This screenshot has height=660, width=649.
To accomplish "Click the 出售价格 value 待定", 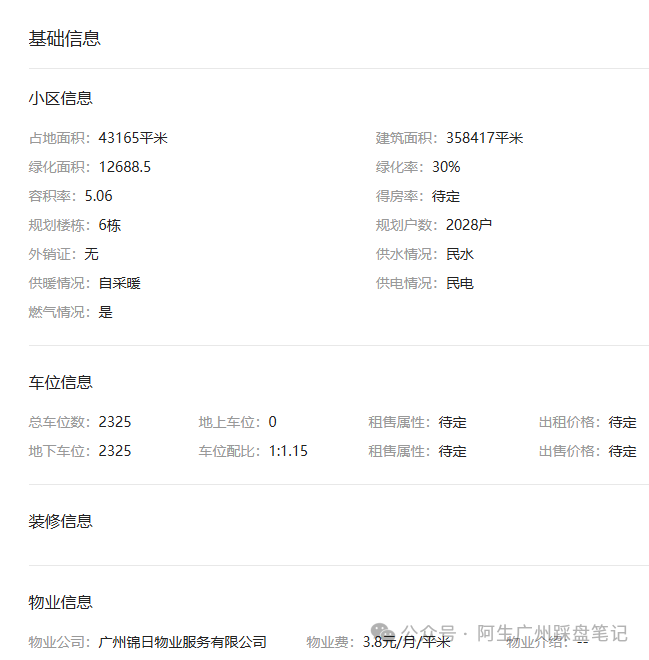I will tap(622, 451).
